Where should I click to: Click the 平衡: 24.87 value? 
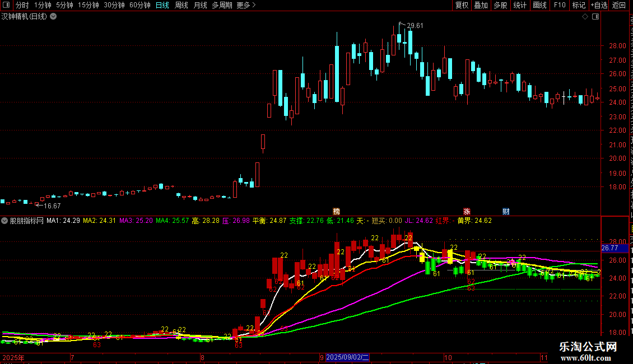269,221
